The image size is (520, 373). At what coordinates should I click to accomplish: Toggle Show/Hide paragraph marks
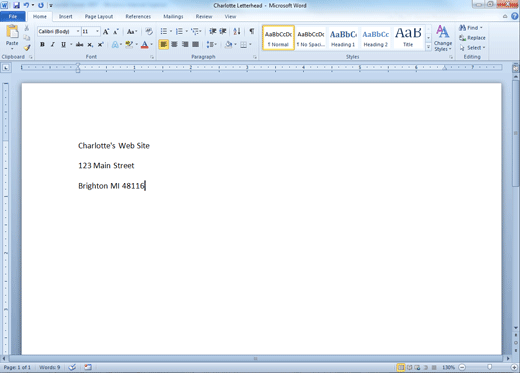coord(252,31)
